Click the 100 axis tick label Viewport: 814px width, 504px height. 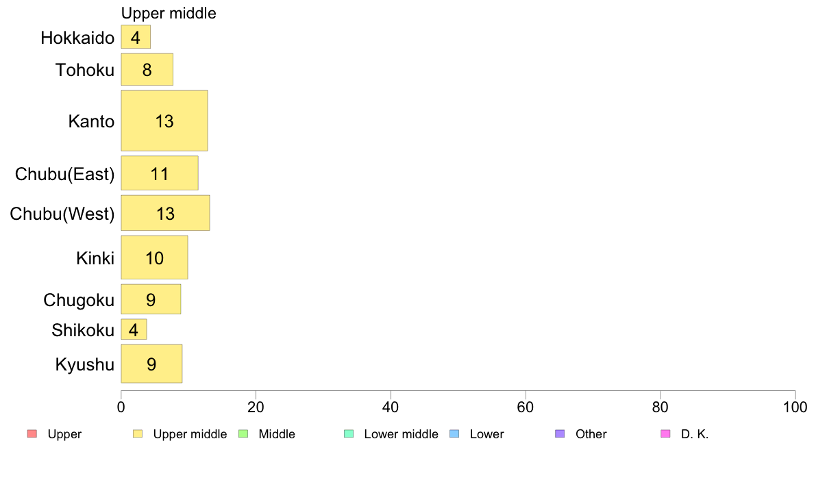pos(795,407)
